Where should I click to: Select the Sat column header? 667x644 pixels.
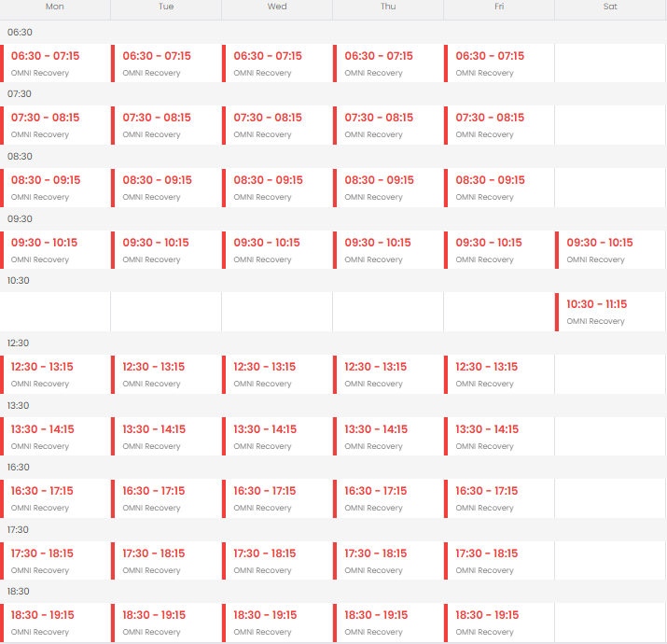(x=610, y=7)
